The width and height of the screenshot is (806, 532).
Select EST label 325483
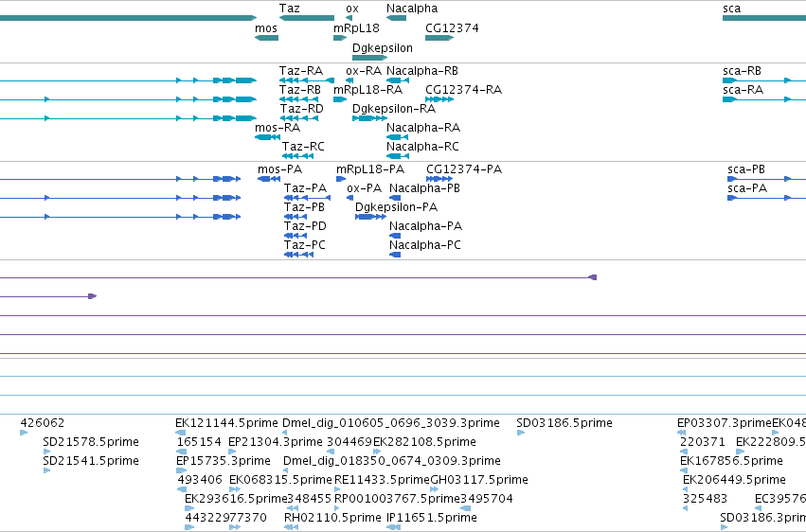tap(705, 499)
